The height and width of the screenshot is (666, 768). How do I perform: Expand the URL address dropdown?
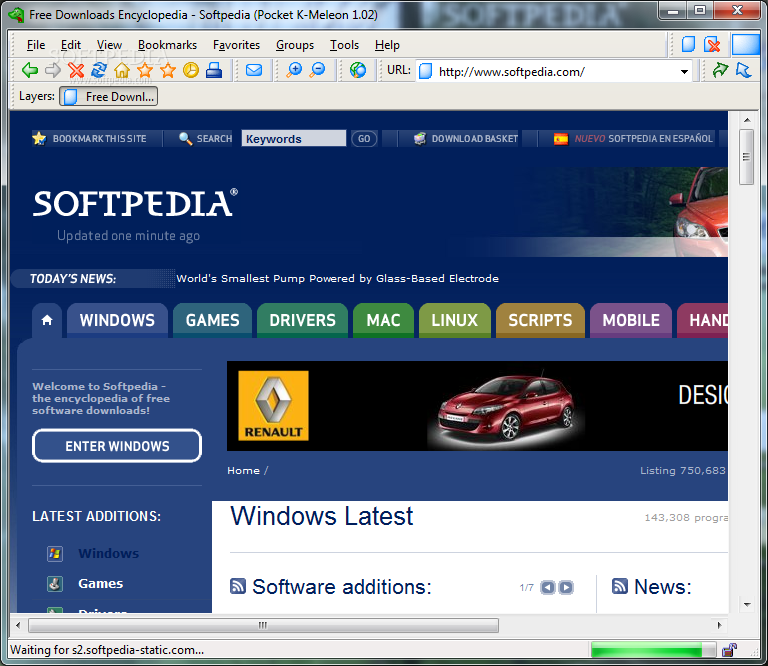(684, 72)
